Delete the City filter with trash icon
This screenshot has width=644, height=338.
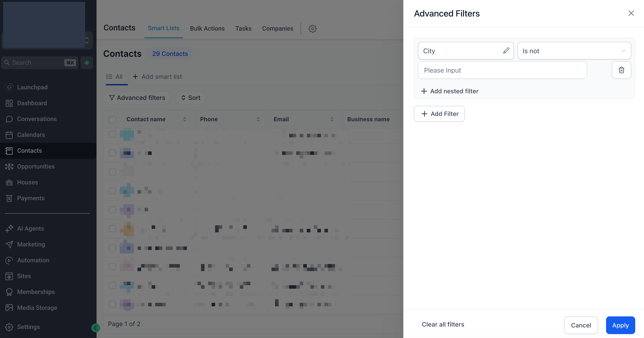coord(621,70)
